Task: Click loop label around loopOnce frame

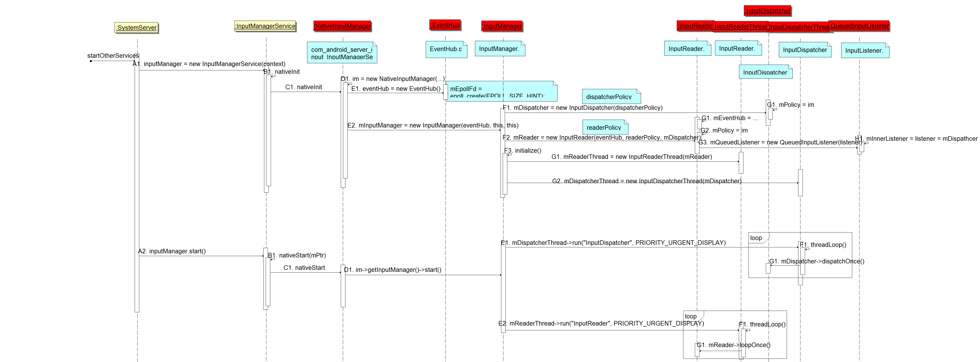Action: 691,316
